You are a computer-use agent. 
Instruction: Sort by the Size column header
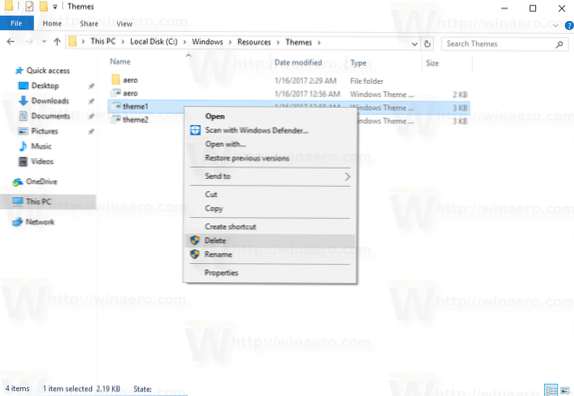click(x=432, y=63)
